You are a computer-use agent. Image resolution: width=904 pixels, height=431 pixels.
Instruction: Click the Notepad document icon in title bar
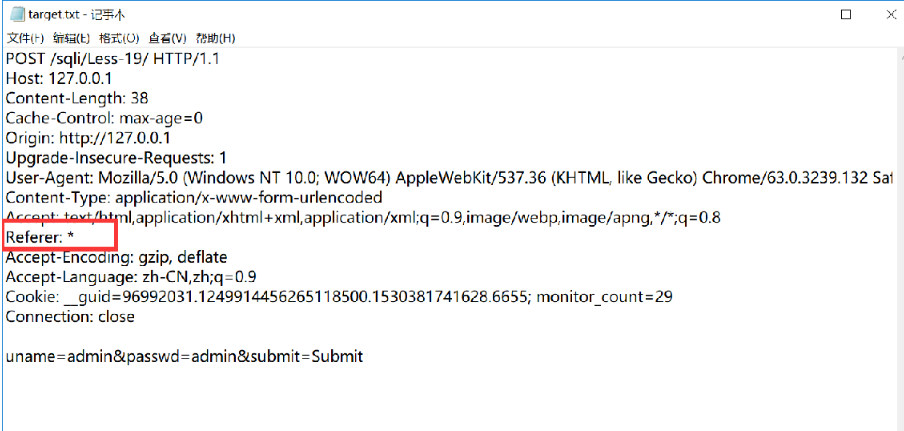pyautogui.click(x=16, y=15)
